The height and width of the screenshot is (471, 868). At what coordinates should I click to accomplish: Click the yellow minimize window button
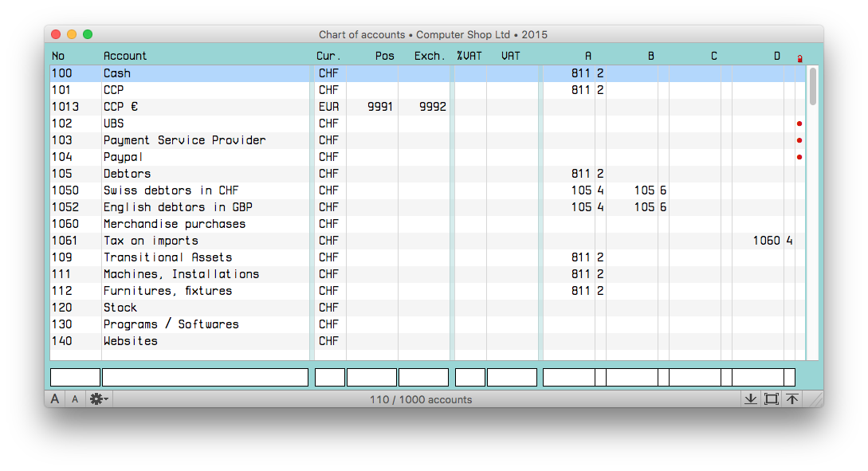72,34
